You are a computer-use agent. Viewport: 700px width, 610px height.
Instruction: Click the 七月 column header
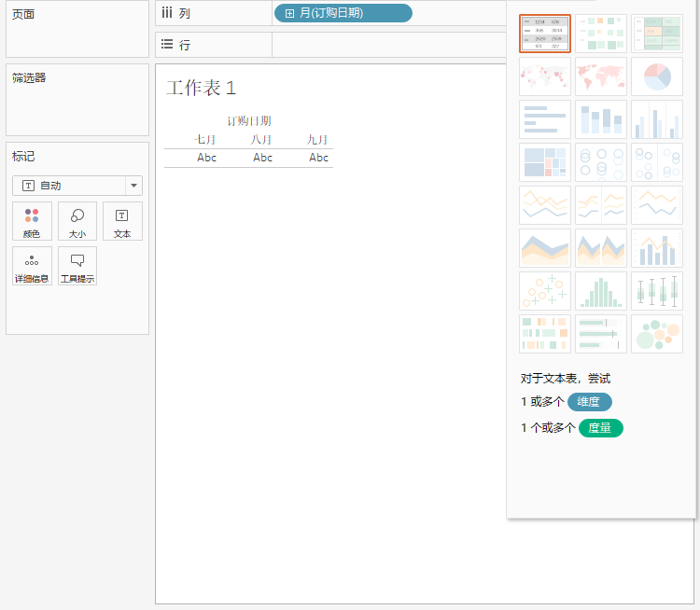[x=205, y=140]
